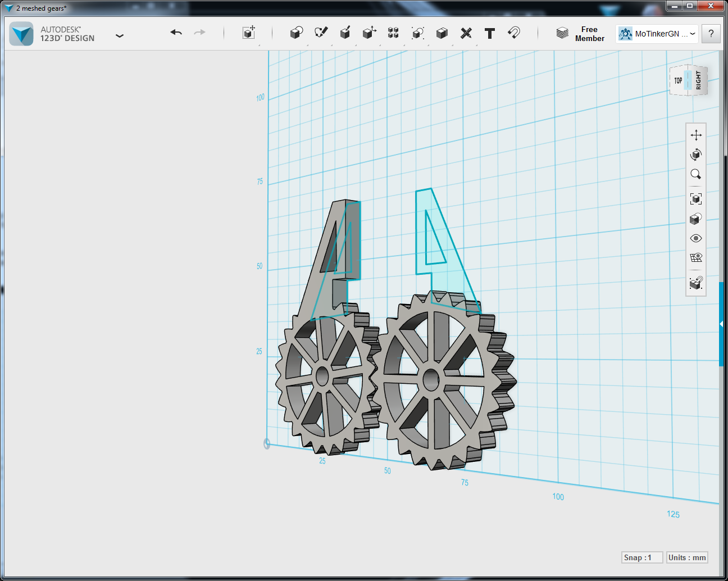Open the Pattern tool
Viewport: 728px width, 581px height.
point(393,33)
